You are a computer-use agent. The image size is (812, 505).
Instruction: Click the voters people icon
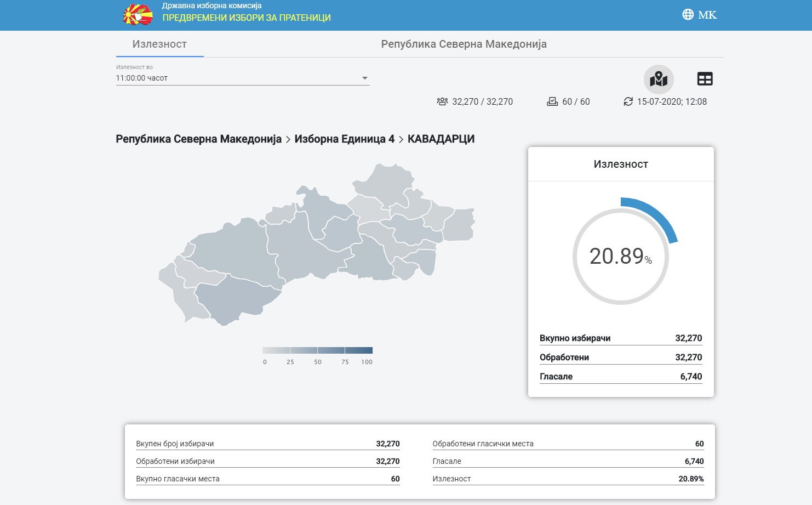(x=442, y=101)
